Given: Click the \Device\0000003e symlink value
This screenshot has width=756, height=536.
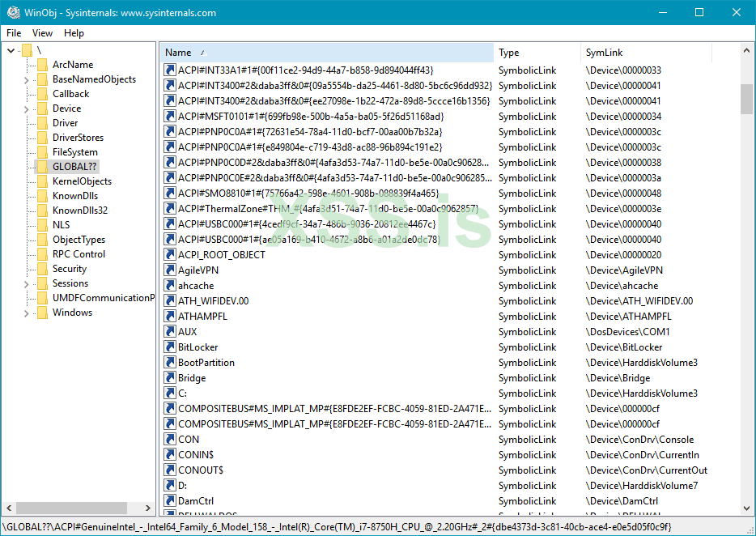Looking at the screenshot, I should (x=623, y=209).
